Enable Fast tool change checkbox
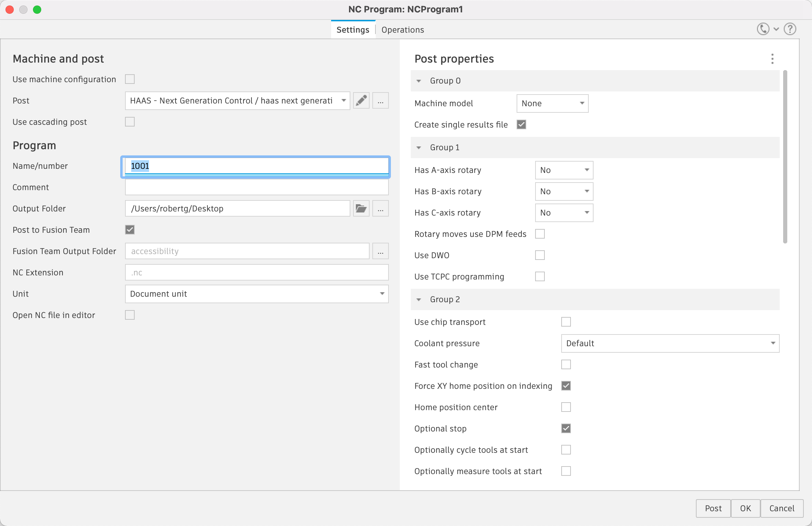 point(566,365)
